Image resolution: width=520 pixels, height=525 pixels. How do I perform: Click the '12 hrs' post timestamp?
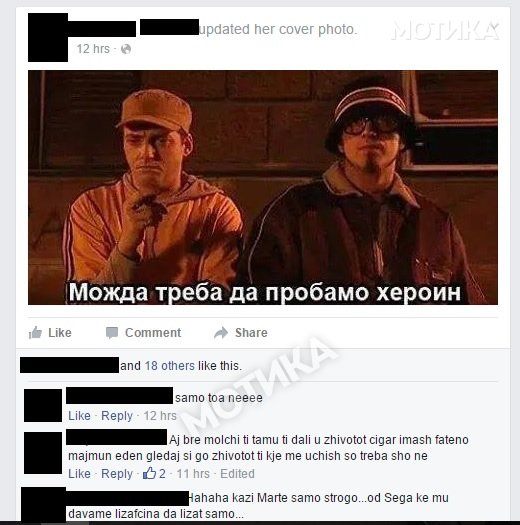click(93, 49)
